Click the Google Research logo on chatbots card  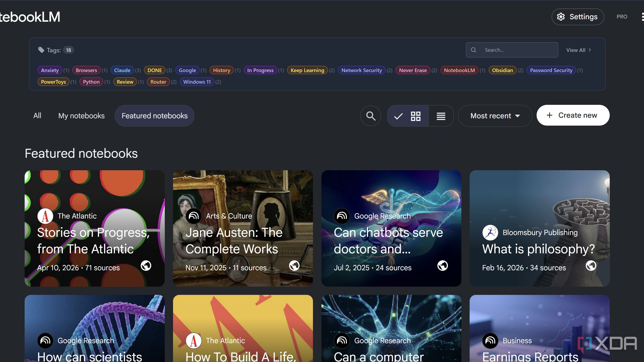342,216
